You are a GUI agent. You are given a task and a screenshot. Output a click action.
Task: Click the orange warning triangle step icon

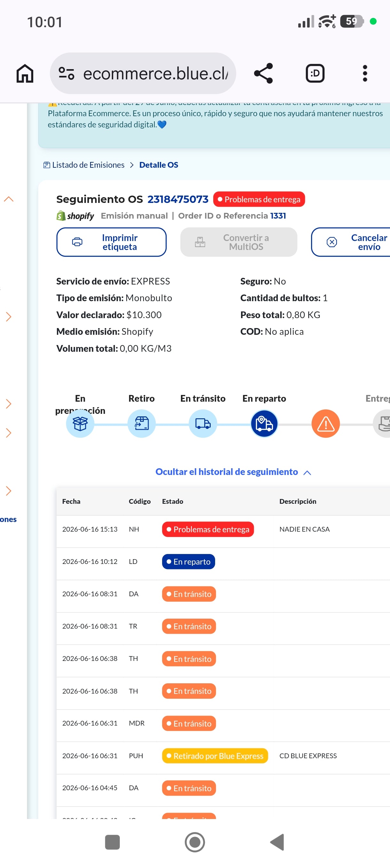coord(325,423)
